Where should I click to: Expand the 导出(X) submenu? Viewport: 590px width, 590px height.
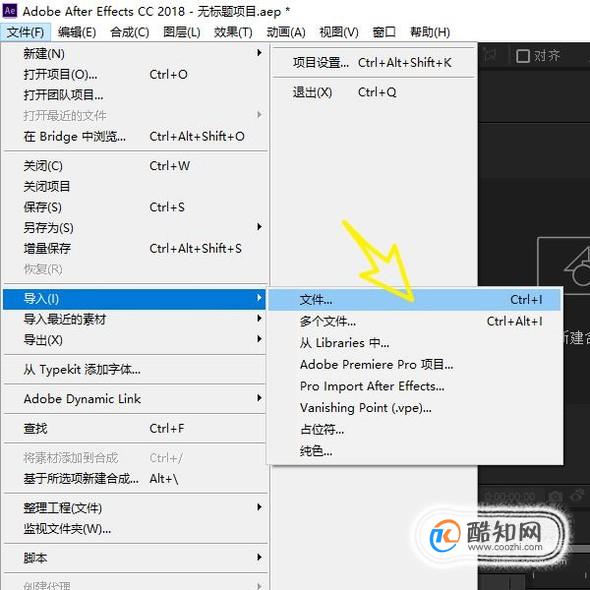pos(135,340)
